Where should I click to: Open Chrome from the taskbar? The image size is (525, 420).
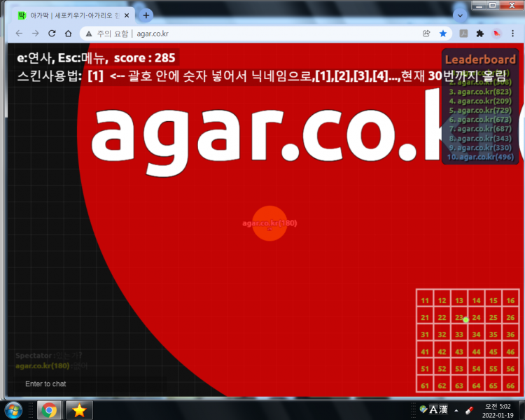(x=49, y=410)
